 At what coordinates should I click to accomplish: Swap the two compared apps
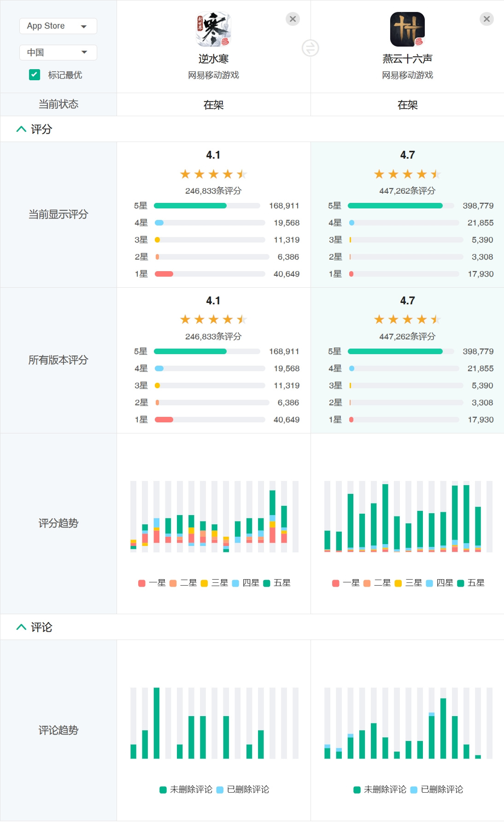click(x=311, y=48)
